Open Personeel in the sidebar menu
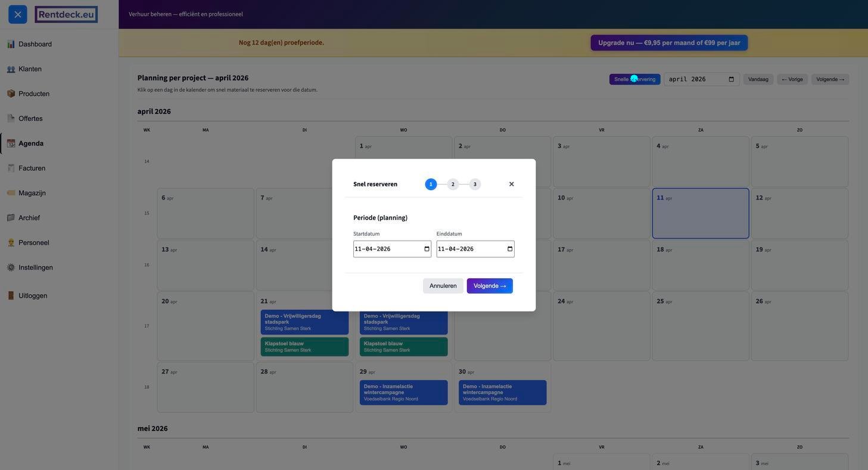Screen dimensions: 868x470 point(34,242)
